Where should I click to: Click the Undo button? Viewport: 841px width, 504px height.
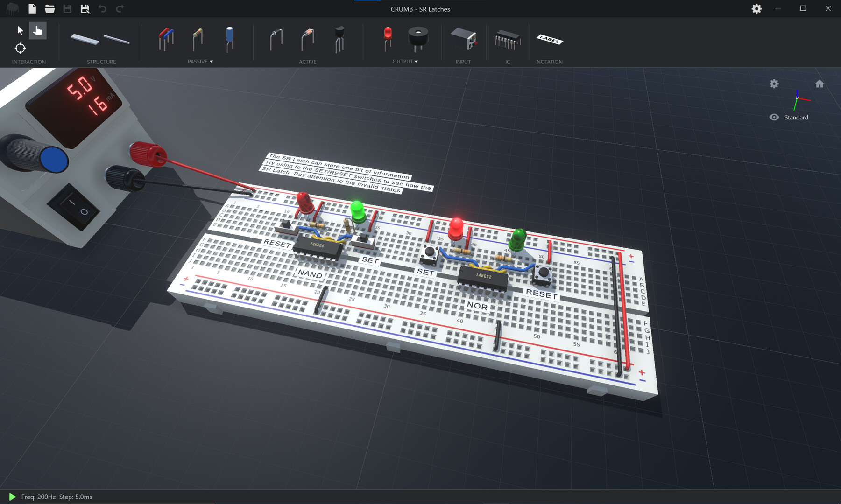[x=102, y=8]
